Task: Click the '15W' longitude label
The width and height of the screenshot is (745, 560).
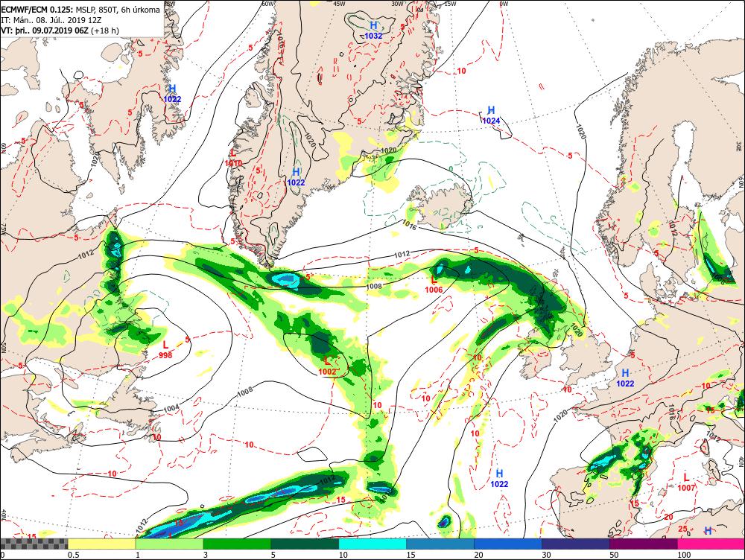Action: coord(450,3)
